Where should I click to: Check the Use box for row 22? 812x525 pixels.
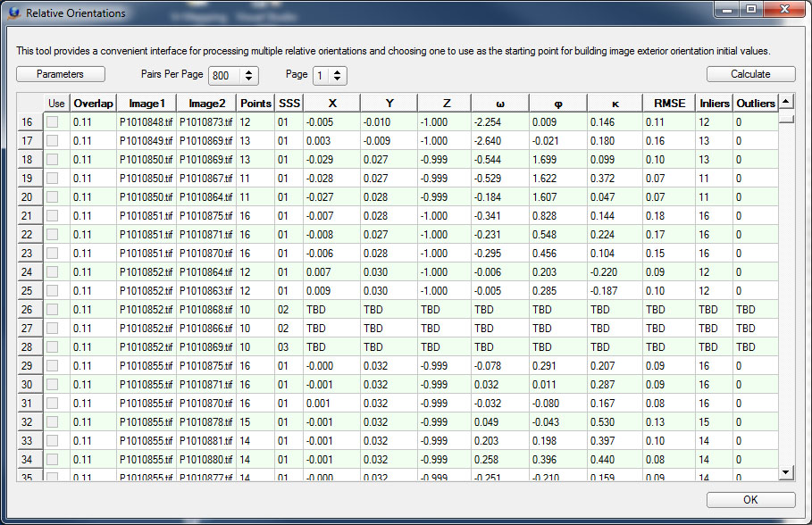[53, 235]
